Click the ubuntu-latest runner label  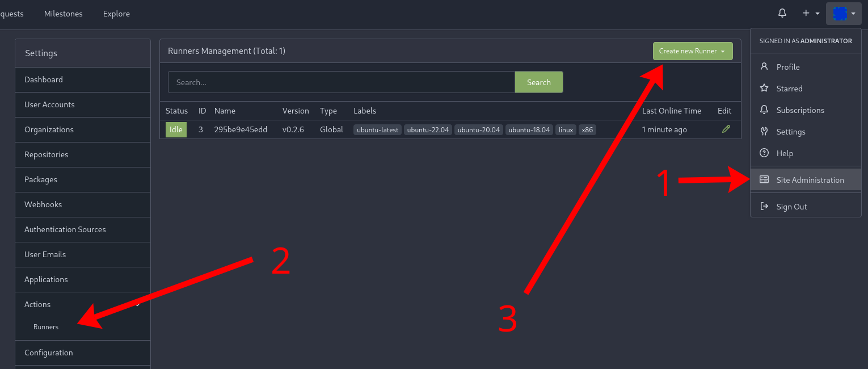377,130
